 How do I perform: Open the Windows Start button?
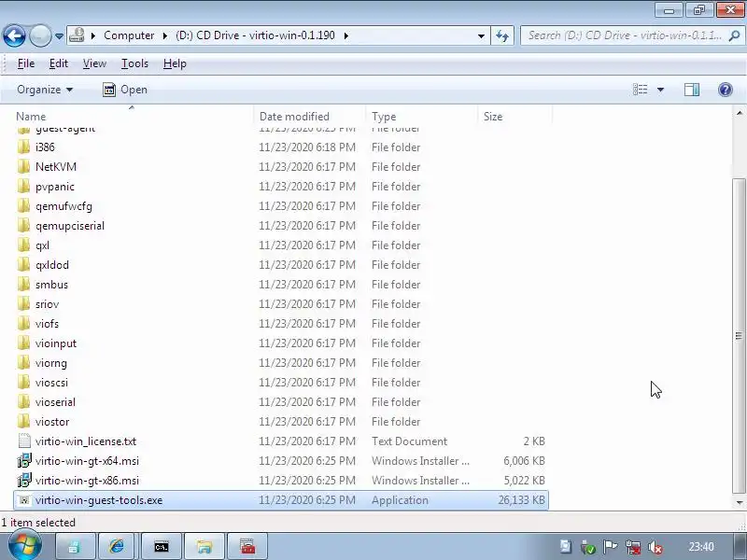coord(25,546)
